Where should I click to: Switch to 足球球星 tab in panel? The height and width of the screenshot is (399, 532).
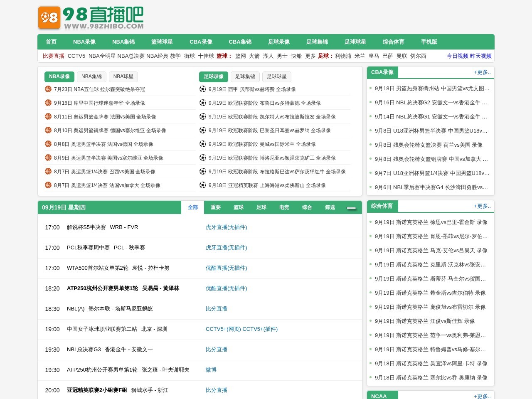(277, 76)
